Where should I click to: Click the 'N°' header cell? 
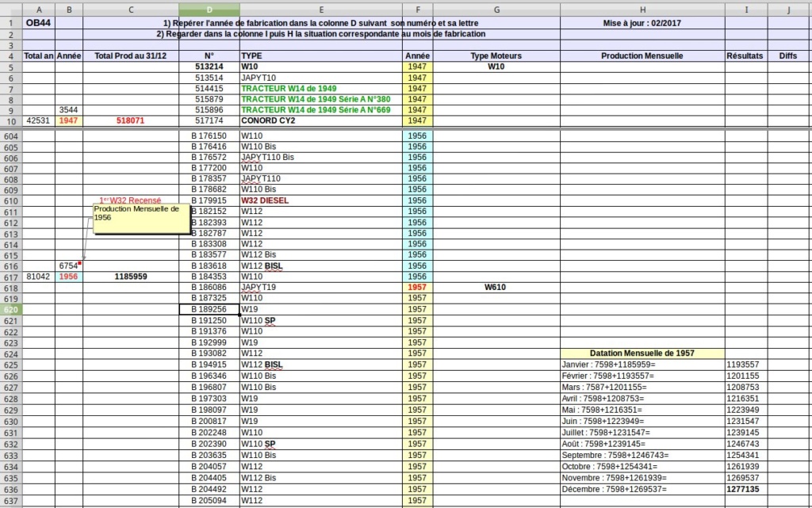(x=209, y=55)
